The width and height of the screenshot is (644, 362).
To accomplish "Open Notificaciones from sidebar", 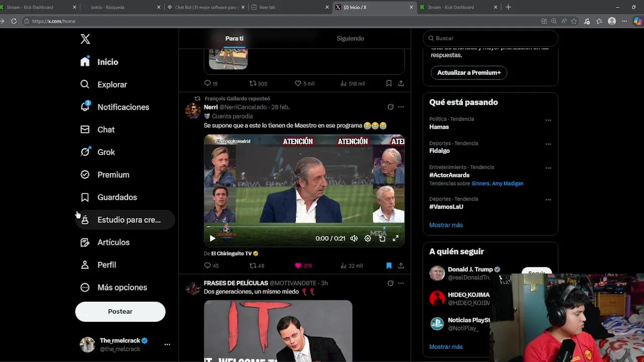I will coord(115,107).
